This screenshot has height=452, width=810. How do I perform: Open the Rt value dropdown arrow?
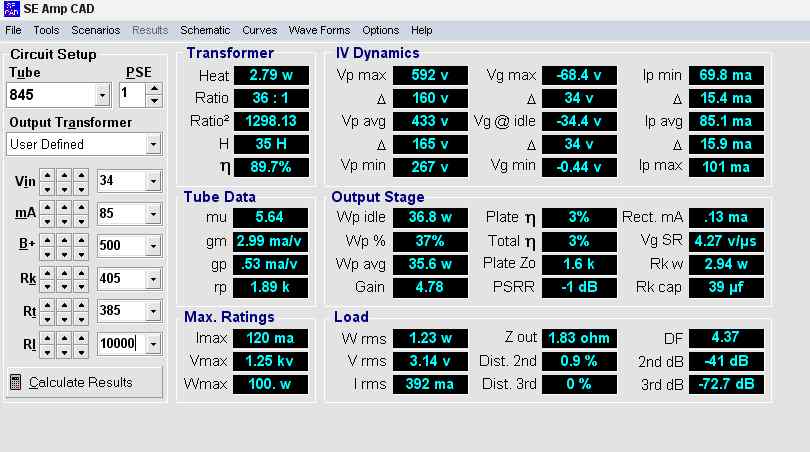pos(153,311)
